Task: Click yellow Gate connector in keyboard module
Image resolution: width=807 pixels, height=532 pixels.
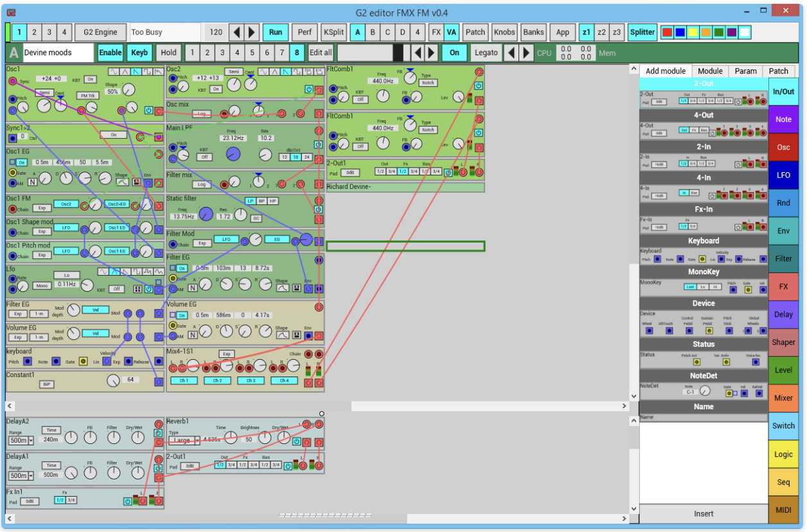Action: (83, 362)
